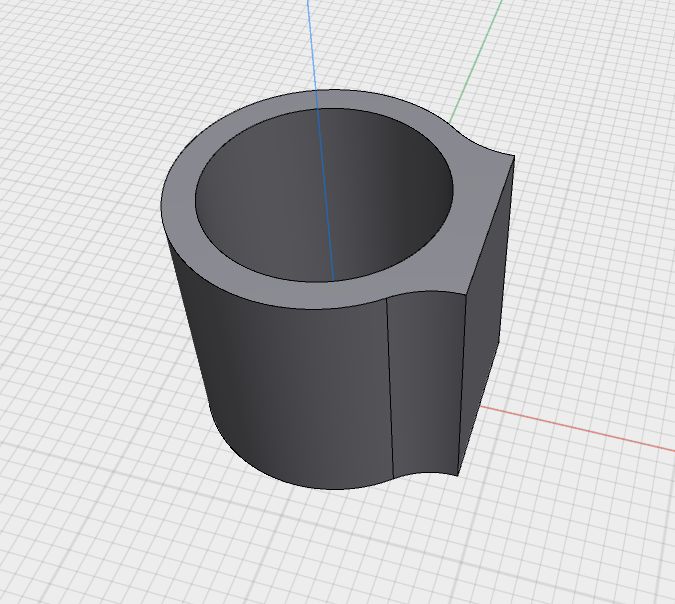Select vertical edge between curved and flat tab faces
The image size is (675, 604).
(x=462, y=385)
